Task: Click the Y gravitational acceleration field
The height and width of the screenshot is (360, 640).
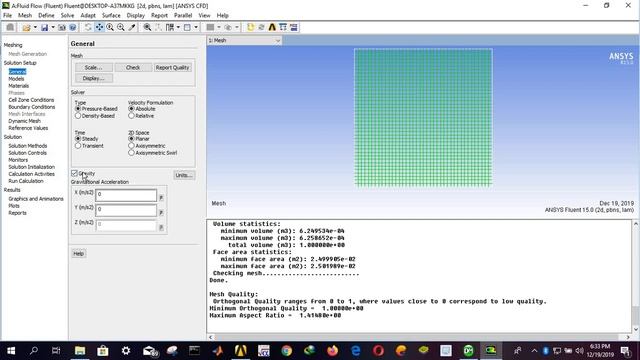Action: (x=126, y=210)
